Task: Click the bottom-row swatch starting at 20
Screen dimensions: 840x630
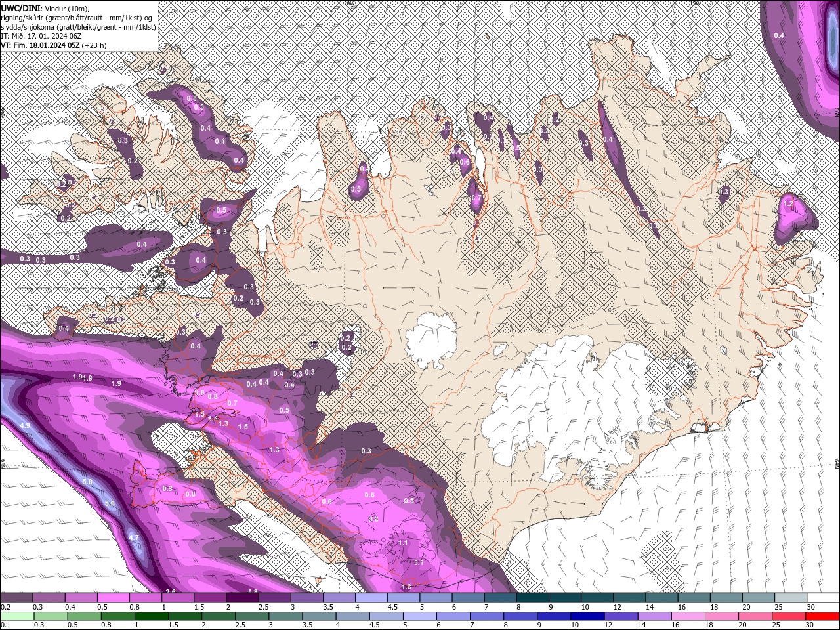Action: (x=754, y=616)
